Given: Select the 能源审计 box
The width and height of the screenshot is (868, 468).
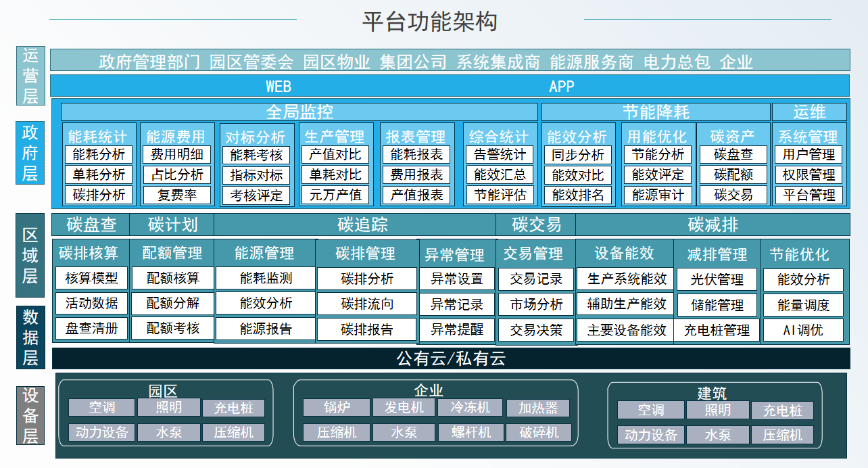Looking at the screenshot, I should point(658,195).
